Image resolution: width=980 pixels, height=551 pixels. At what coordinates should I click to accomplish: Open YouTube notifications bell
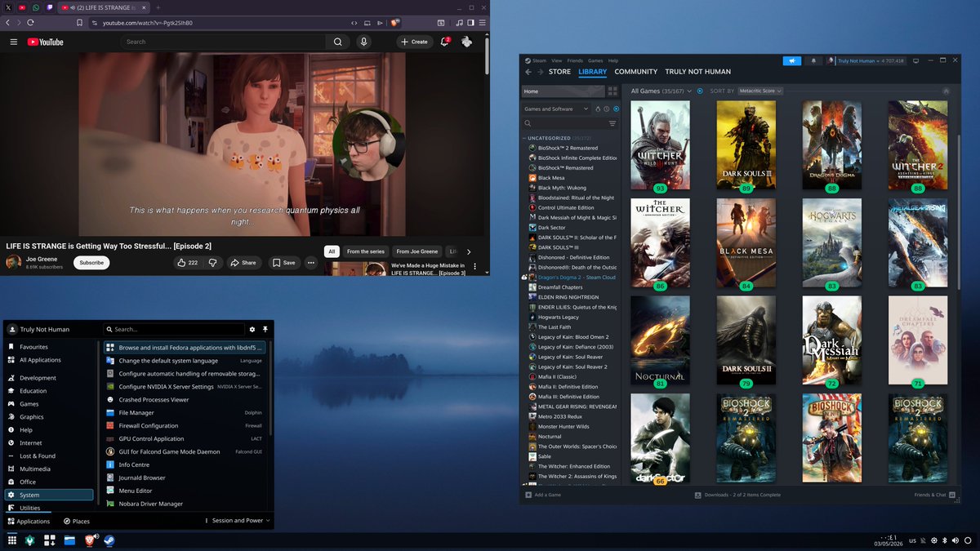click(445, 42)
